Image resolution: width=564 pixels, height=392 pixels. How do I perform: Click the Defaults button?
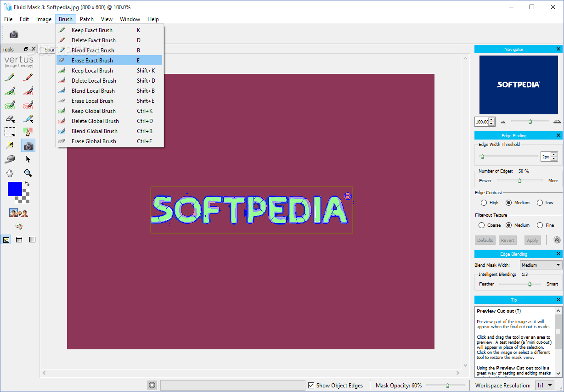(485, 240)
